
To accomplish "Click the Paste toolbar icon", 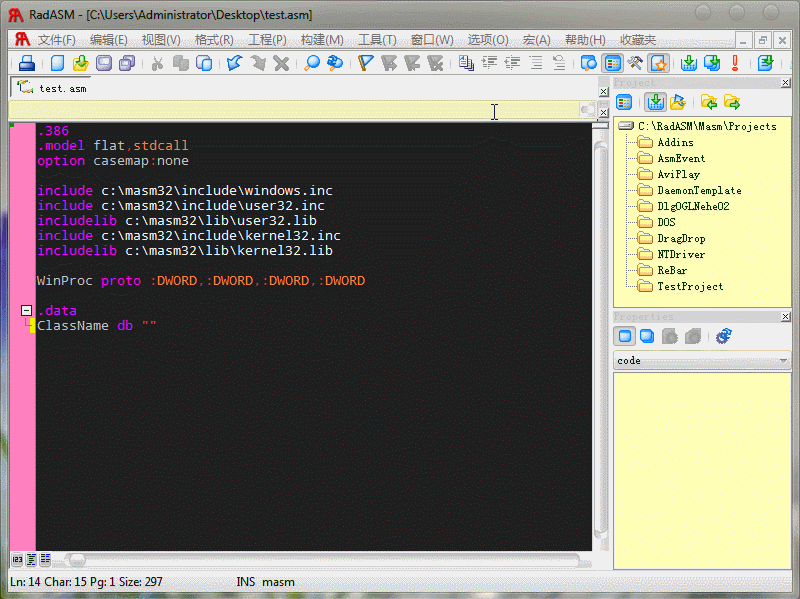I will click(x=204, y=63).
